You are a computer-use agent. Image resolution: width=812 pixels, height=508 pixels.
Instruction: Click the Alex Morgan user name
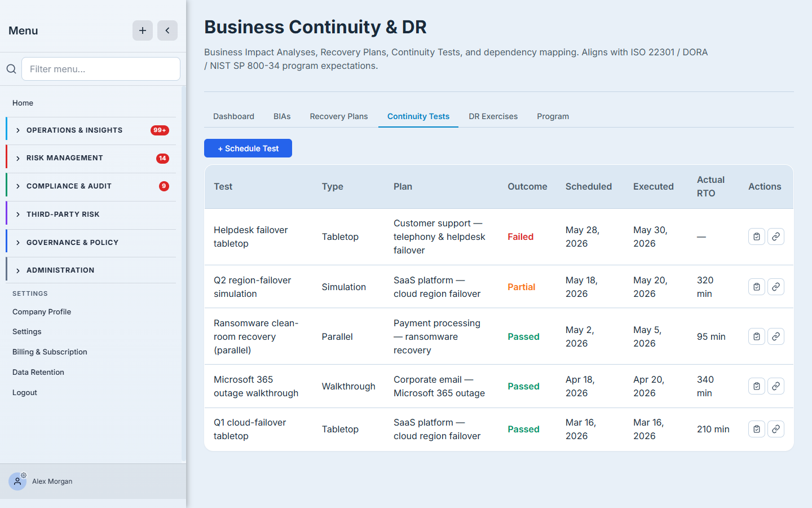click(x=52, y=481)
